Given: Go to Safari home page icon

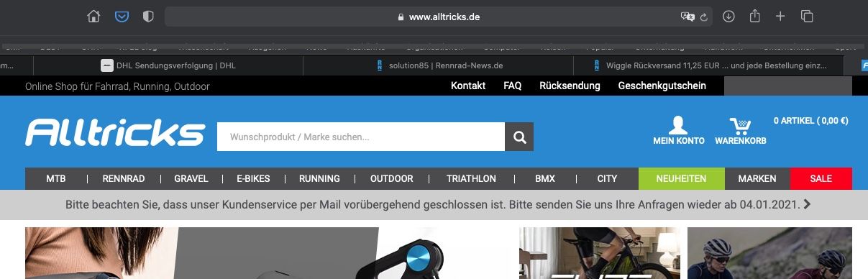Looking at the screenshot, I should [x=93, y=16].
